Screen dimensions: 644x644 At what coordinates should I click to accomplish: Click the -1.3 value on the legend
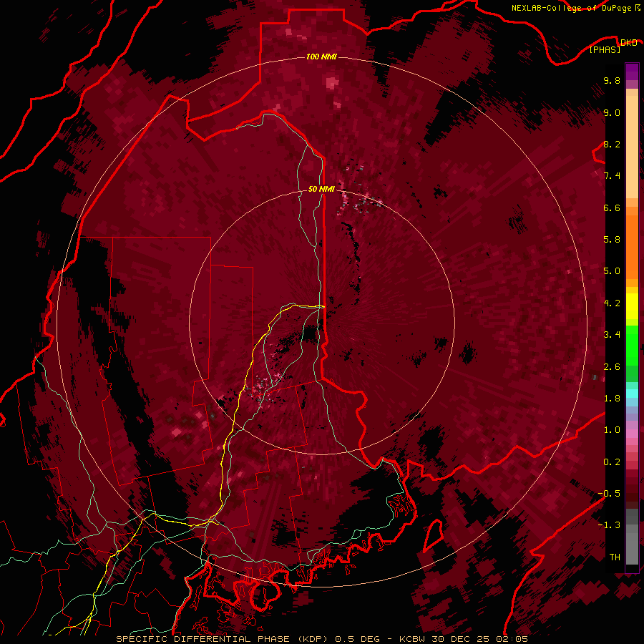(609, 525)
